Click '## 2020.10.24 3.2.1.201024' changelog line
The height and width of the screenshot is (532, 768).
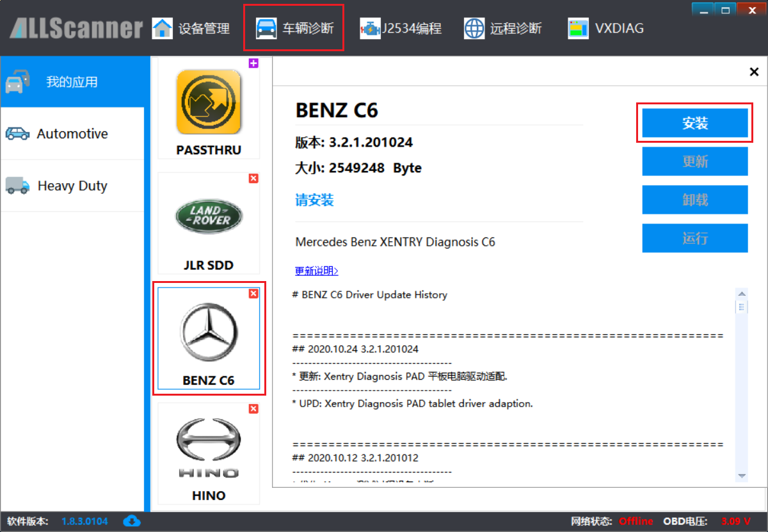pos(355,350)
